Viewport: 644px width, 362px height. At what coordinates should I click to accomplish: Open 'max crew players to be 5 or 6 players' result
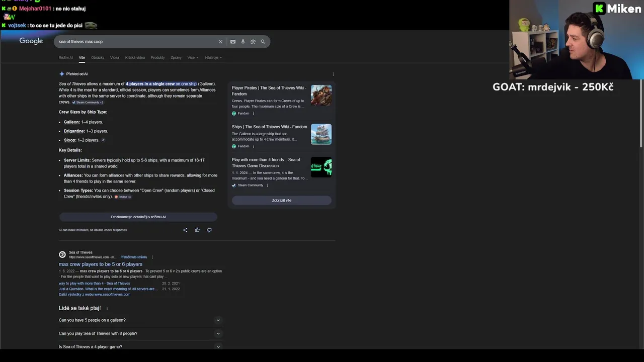101,264
